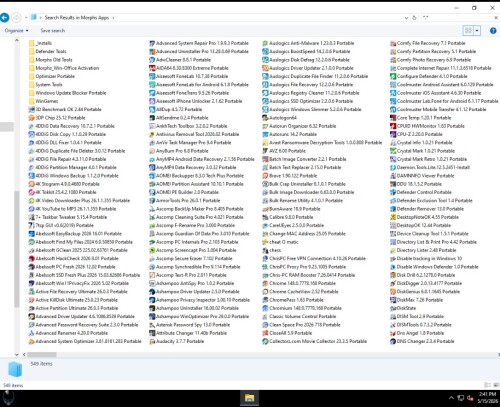Select the Ashampoo WinOptimizer Pro icon
This screenshot has width=500, height=407.
click(x=152, y=316)
